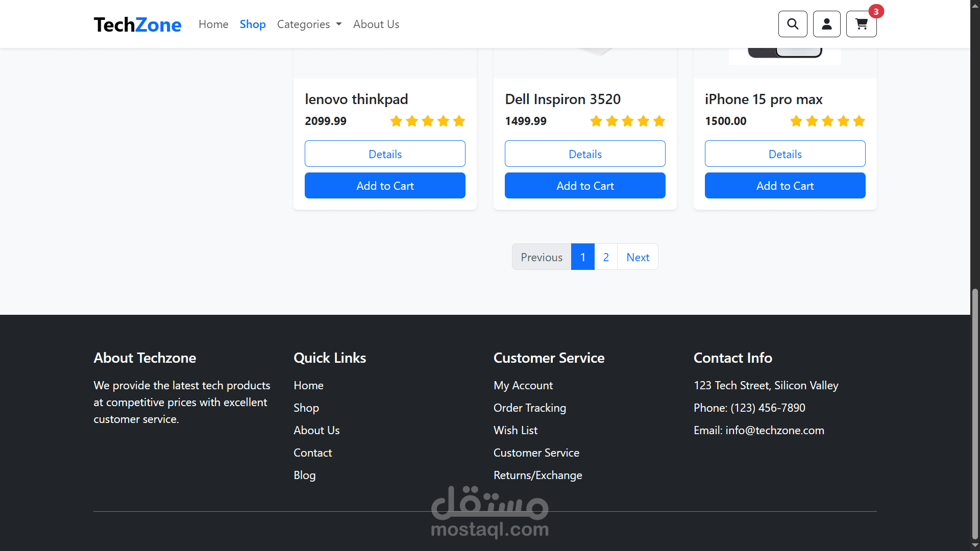
Task: Click the iPhone 15 pro max title
Action: (x=764, y=99)
